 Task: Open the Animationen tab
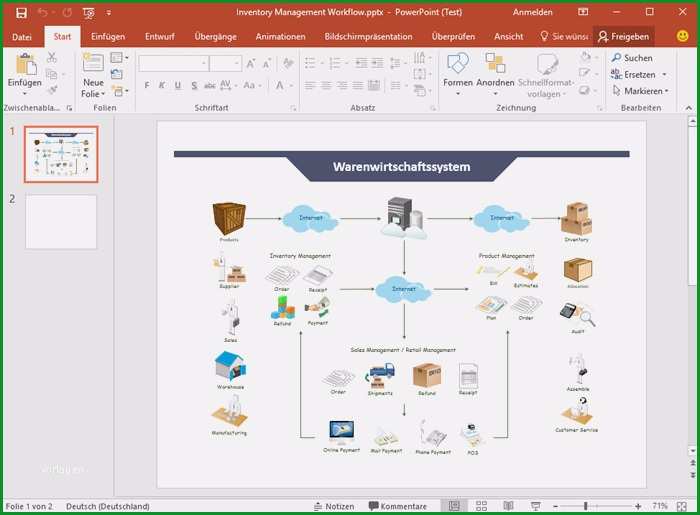(x=280, y=37)
